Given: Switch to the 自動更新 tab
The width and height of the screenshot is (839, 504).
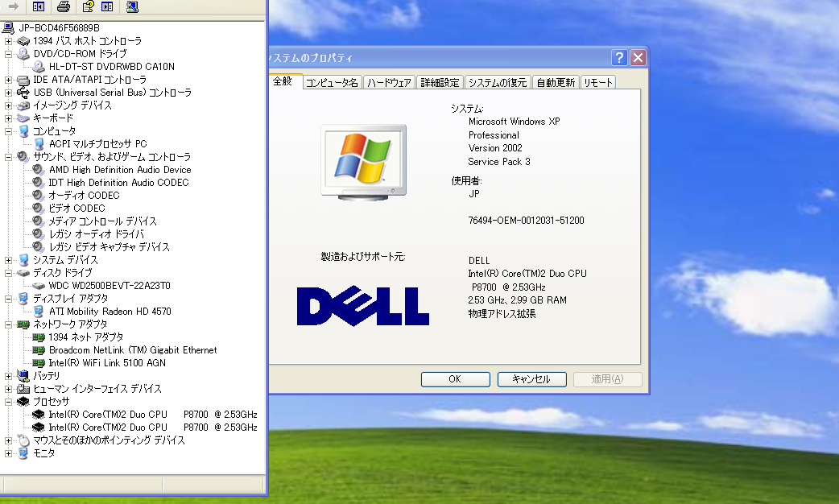Looking at the screenshot, I should (x=556, y=82).
